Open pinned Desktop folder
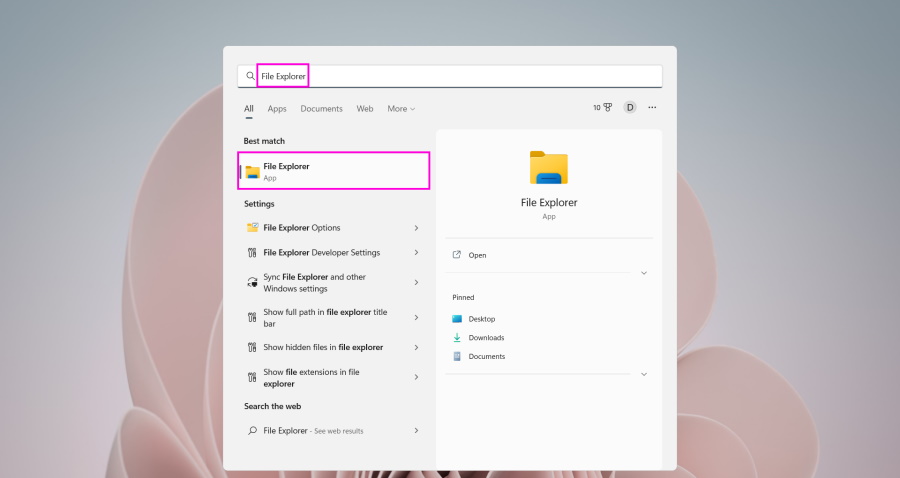The height and width of the screenshot is (478, 900). point(481,319)
